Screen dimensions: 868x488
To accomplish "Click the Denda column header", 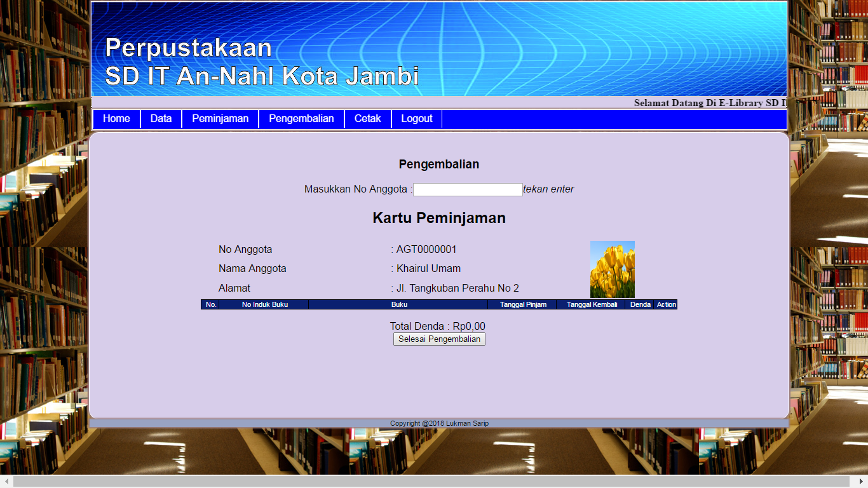I will [x=640, y=305].
